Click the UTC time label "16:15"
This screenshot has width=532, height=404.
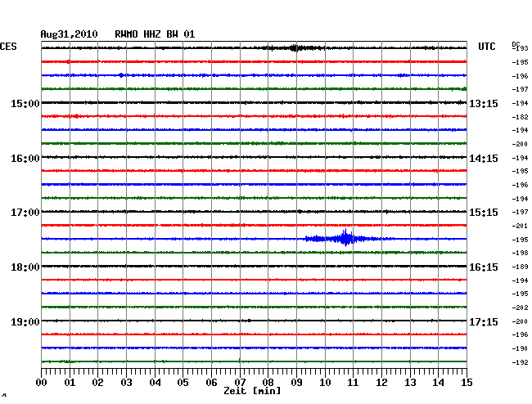(484, 267)
